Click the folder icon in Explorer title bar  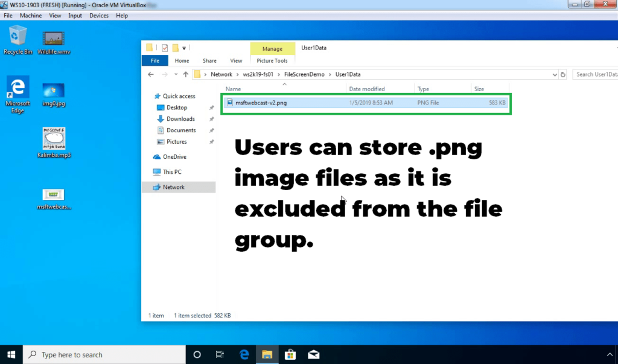tap(150, 48)
